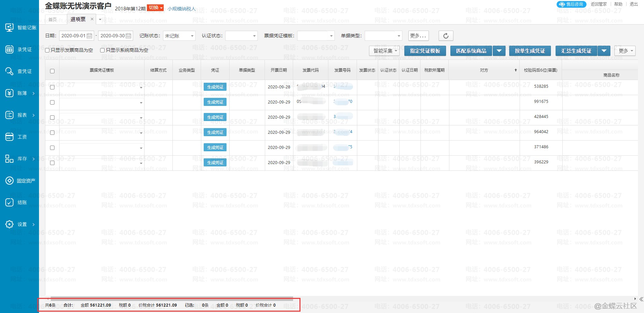Click the refresh icon button beside 更多...
This screenshot has width=644, height=313.
(x=446, y=36)
